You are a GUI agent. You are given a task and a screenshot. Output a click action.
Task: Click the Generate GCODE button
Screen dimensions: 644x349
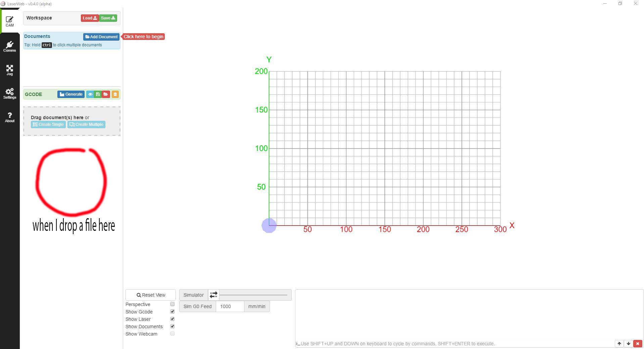[71, 94]
